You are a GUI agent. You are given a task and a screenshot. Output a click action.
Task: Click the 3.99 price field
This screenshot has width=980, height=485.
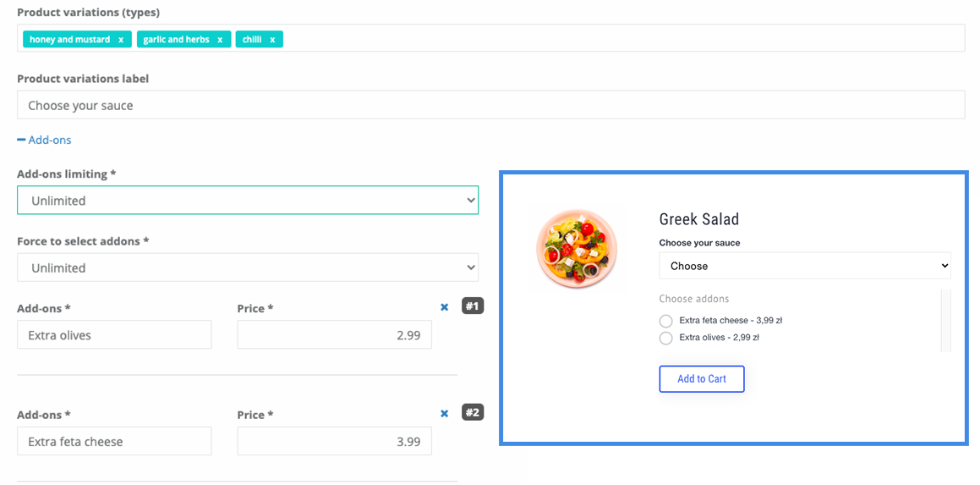pyautogui.click(x=334, y=441)
